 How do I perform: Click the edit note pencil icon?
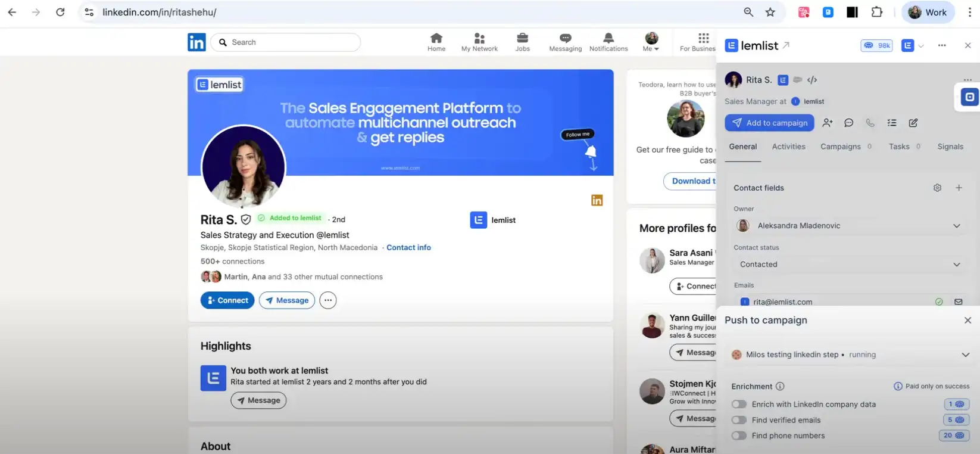click(913, 123)
